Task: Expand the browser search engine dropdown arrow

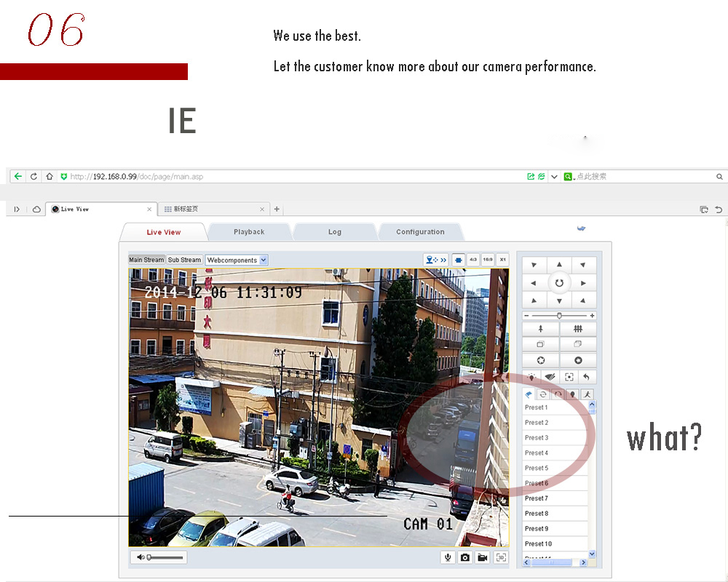Action: tap(554, 177)
